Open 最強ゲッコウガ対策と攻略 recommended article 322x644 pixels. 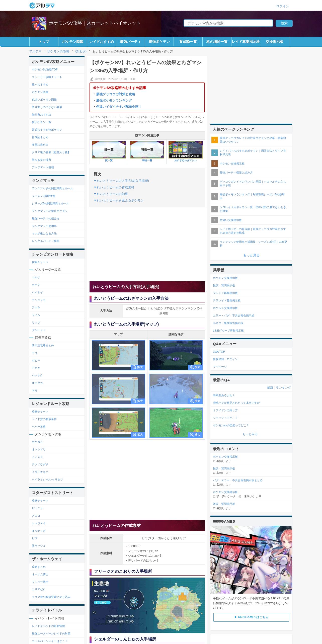click(116, 94)
